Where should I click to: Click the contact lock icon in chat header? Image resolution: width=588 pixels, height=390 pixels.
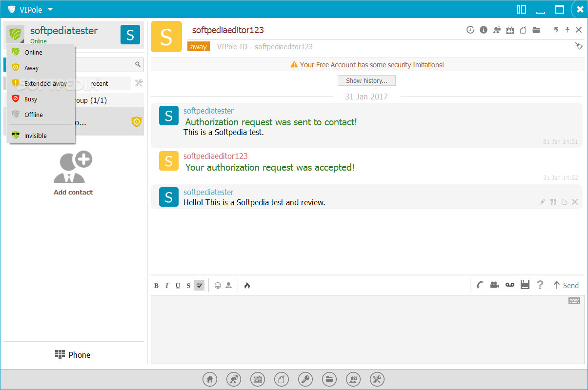click(x=497, y=30)
